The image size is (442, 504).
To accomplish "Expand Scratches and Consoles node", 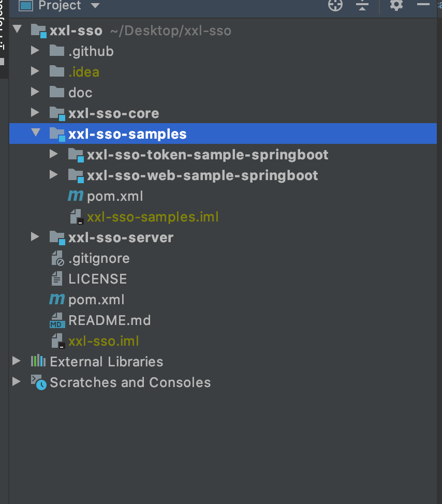I will (x=17, y=381).
